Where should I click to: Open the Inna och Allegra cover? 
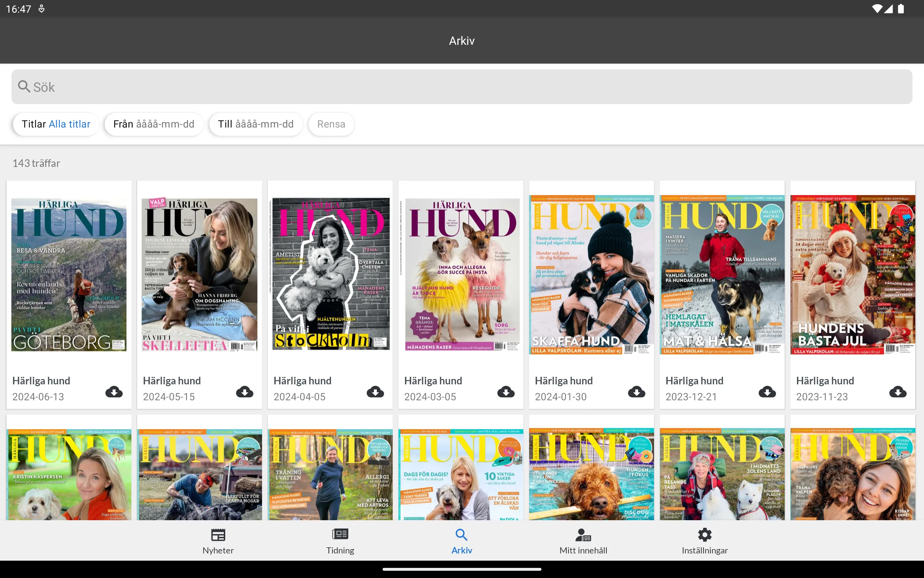pyautogui.click(x=462, y=275)
